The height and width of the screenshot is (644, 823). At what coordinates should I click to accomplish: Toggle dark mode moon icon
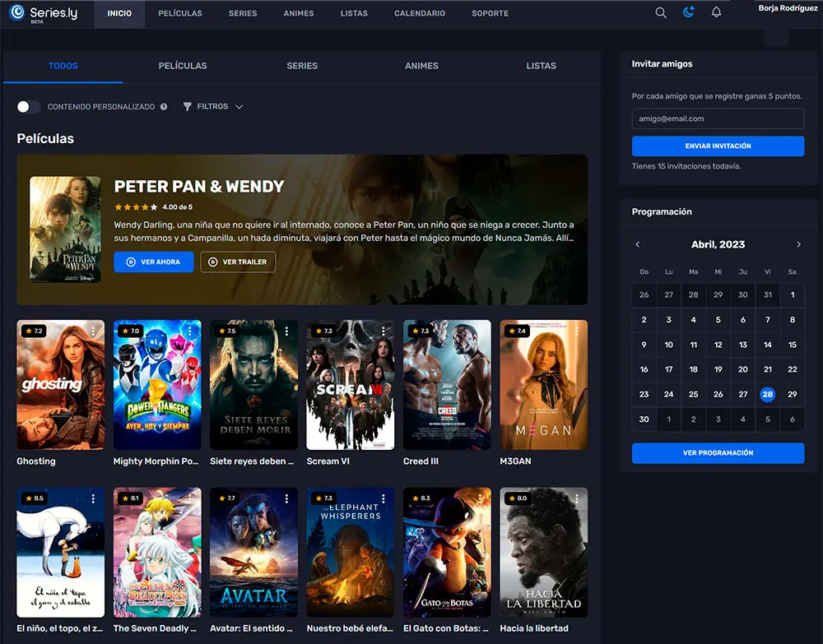coord(689,12)
